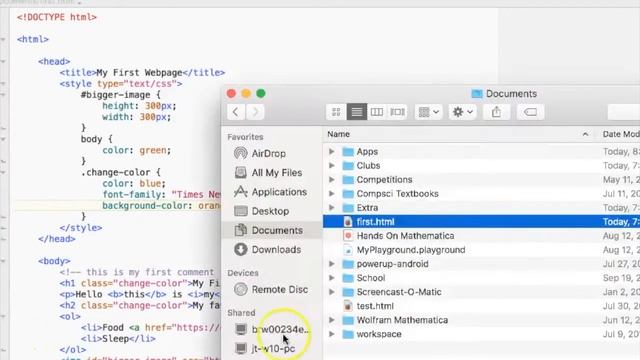The image size is (640, 360).
Task: Expand the workspace folder
Action: tap(331, 334)
